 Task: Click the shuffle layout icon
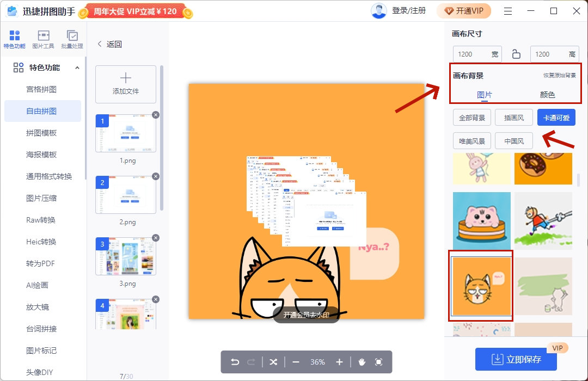pyautogui.click(x=273, y=362)
